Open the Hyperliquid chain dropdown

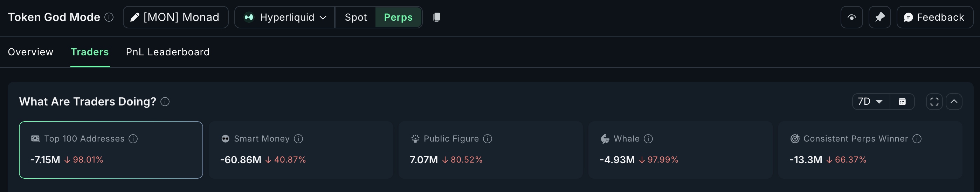285,17
